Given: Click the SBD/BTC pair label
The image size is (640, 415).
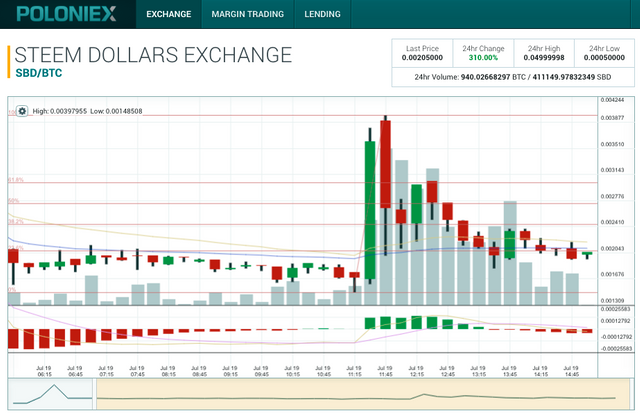Looking at the screenshot, I should [39, 73].
